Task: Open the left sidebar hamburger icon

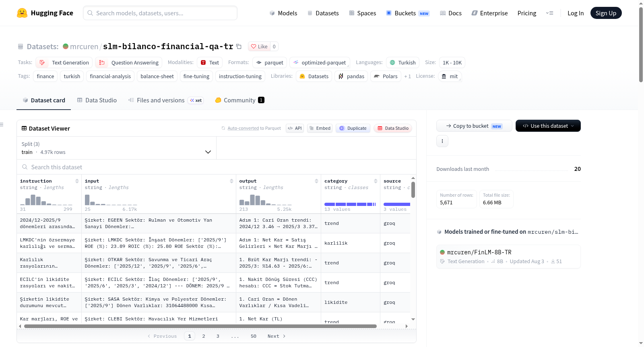Action: 2,125
